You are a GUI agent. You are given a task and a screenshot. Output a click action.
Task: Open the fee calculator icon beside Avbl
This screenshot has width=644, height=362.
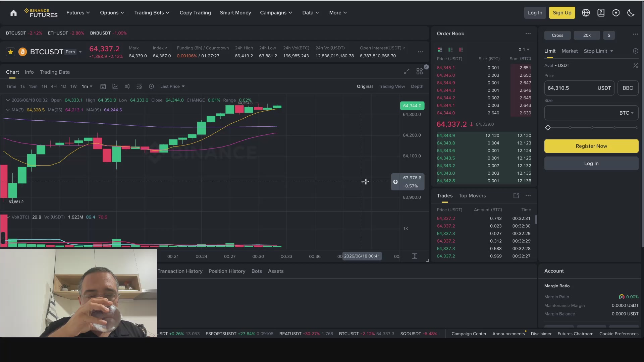click(635, 66)
